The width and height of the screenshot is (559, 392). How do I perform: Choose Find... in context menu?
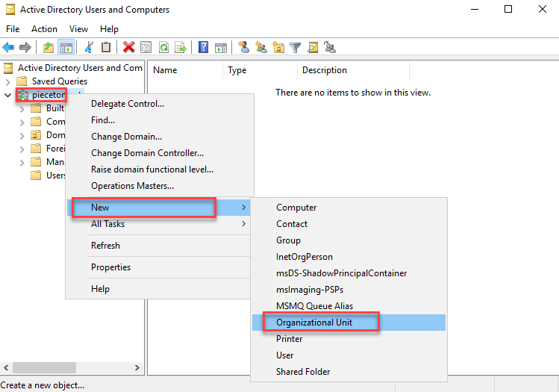click(160, 120)
